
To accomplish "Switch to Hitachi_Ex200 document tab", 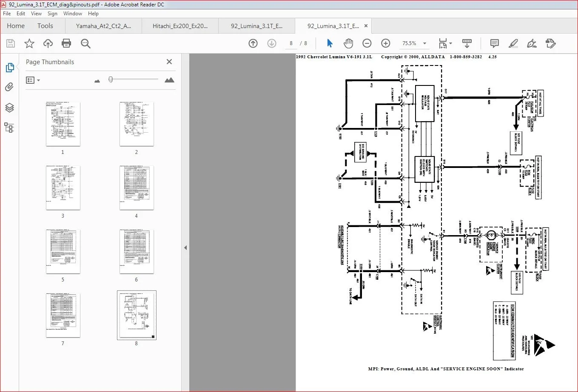I will pyautogui.click(x=180, y=26).
